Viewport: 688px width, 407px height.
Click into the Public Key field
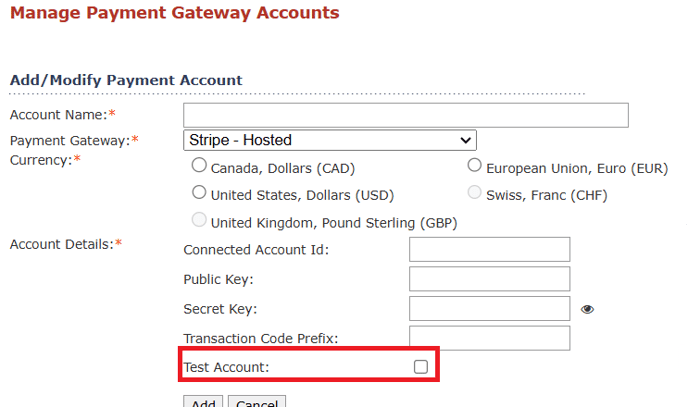point(490,279)
